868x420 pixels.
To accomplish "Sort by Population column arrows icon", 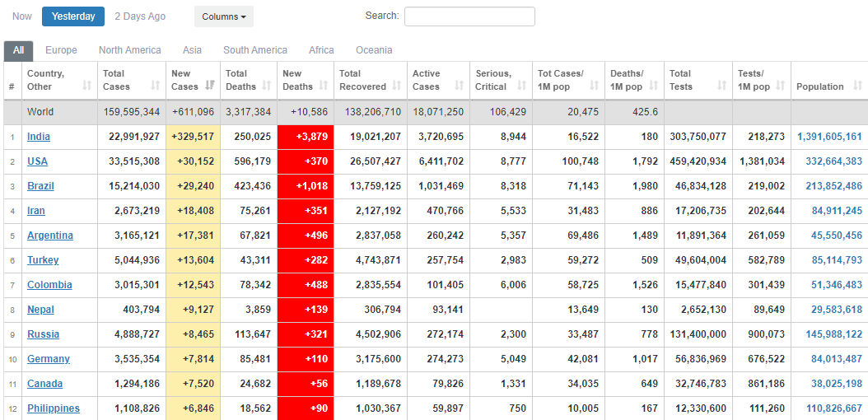I will (858, 86).
